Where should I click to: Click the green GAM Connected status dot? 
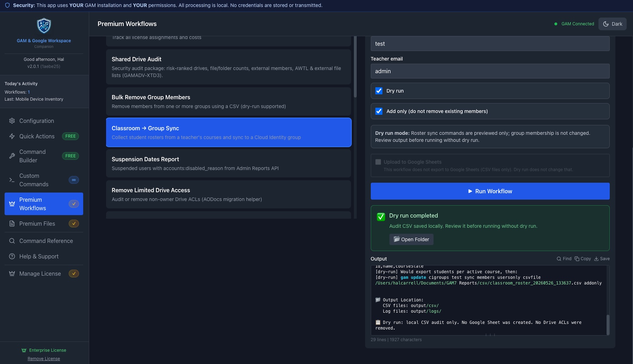coord(556,24)
